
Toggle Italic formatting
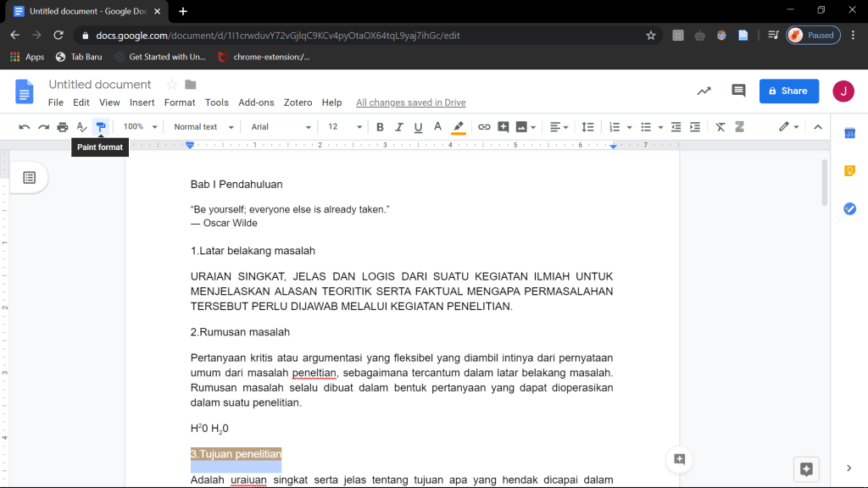pyautogui.click(x=399, y=127)
